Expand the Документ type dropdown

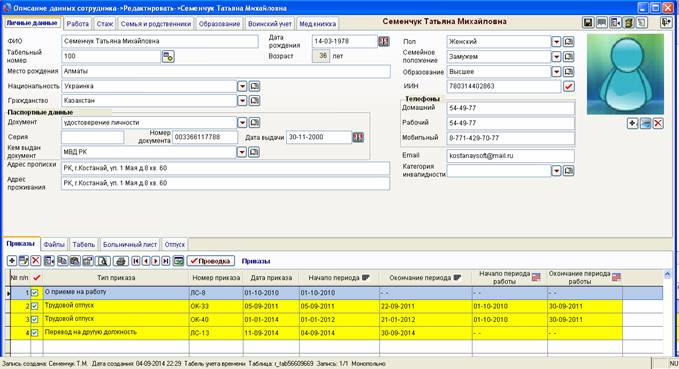[242, 123]
